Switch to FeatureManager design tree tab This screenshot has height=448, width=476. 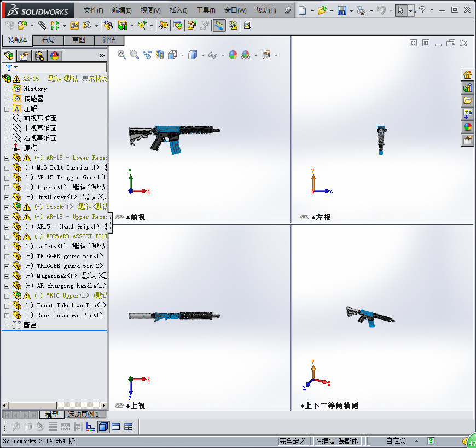coord(9,56)
